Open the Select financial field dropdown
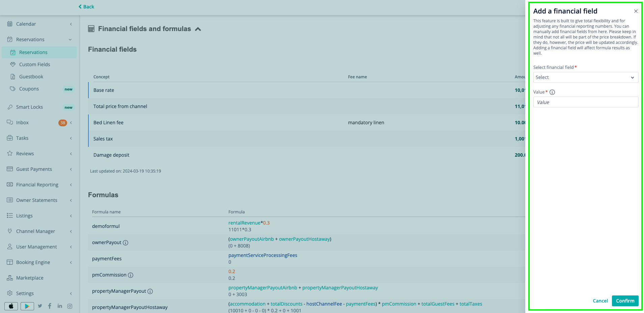 586,77
